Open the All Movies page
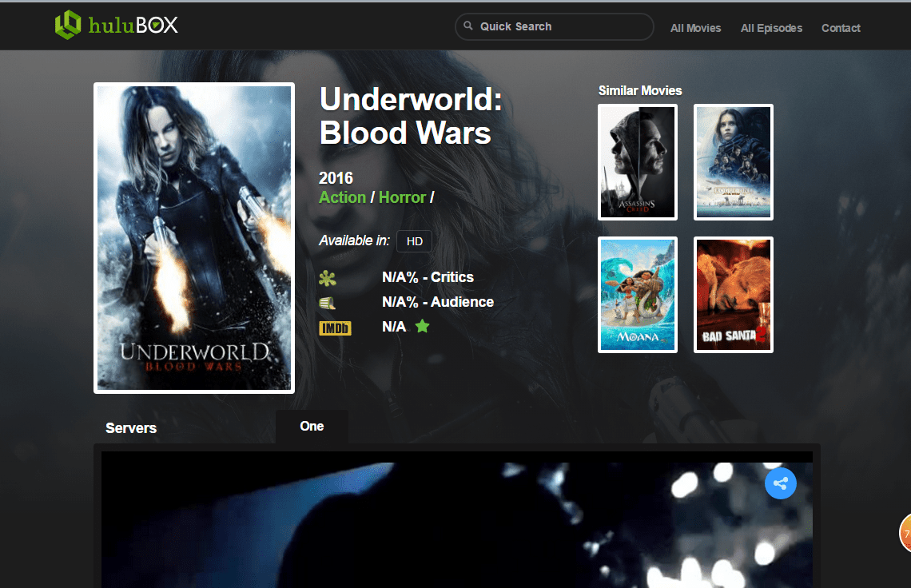The image size is (911, 588). tap(695, 28)
